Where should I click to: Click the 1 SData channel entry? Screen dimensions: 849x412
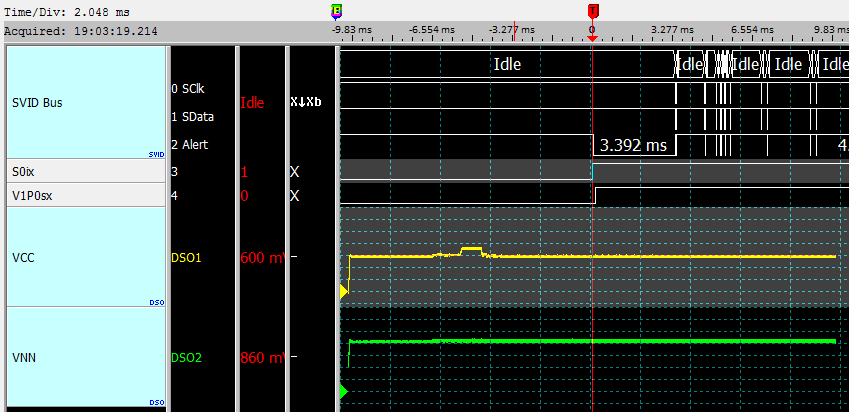(x=192, y=116)
